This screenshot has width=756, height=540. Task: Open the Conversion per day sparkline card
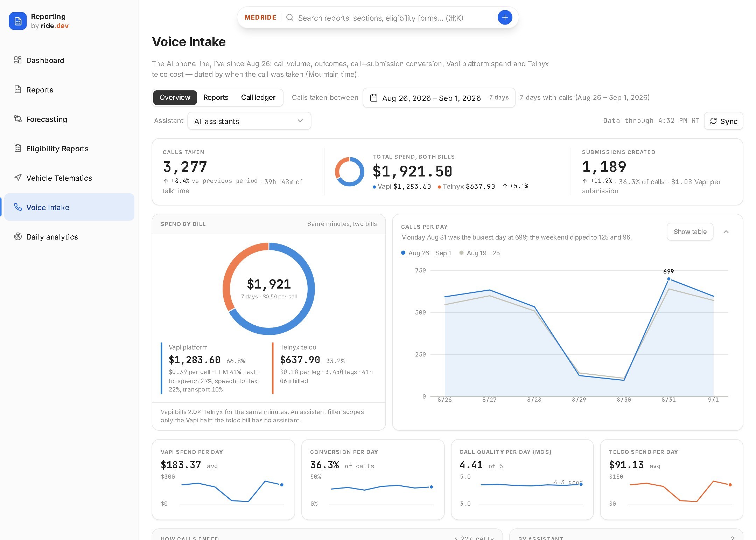coord(373,480)
